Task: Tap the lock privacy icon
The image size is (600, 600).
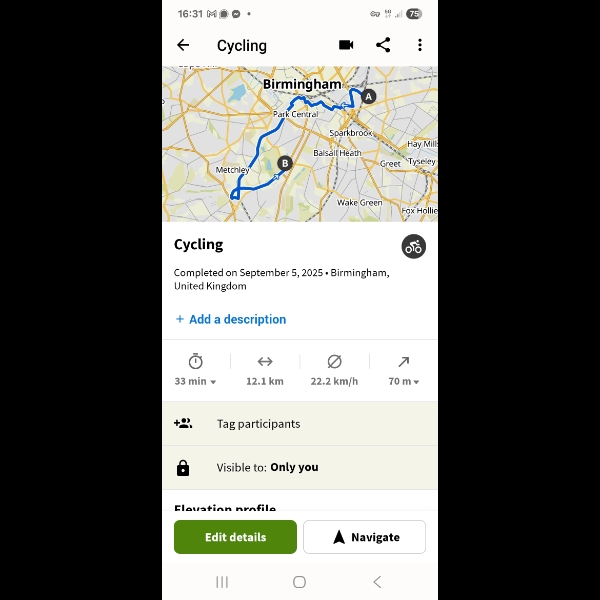Action: click(x=183, y=468)
